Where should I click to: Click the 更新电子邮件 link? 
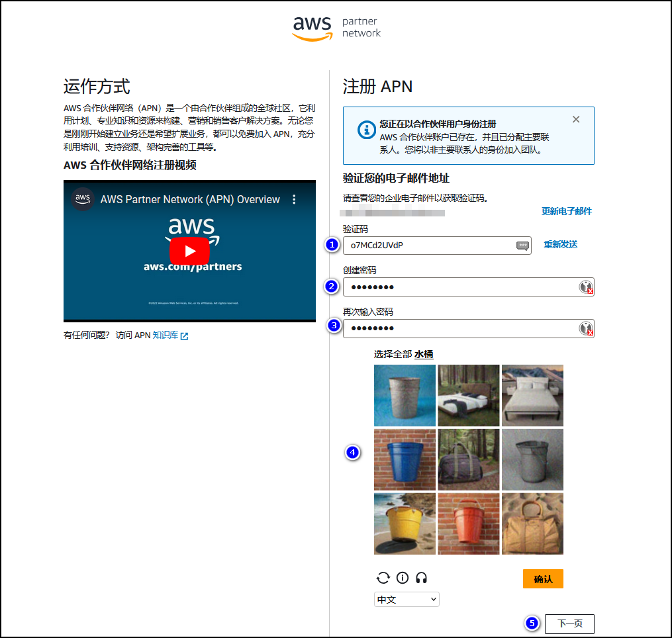566,211
